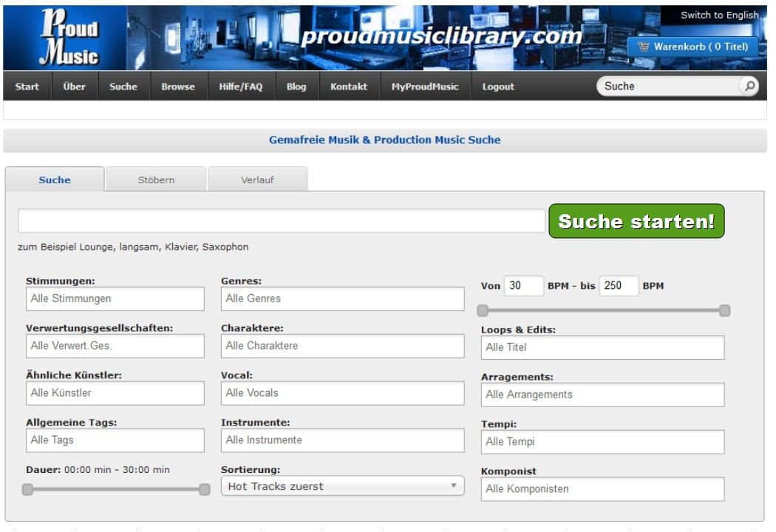Click the magnifier icon in the header search box
The image size is (776, 532).
click(749, 86)
